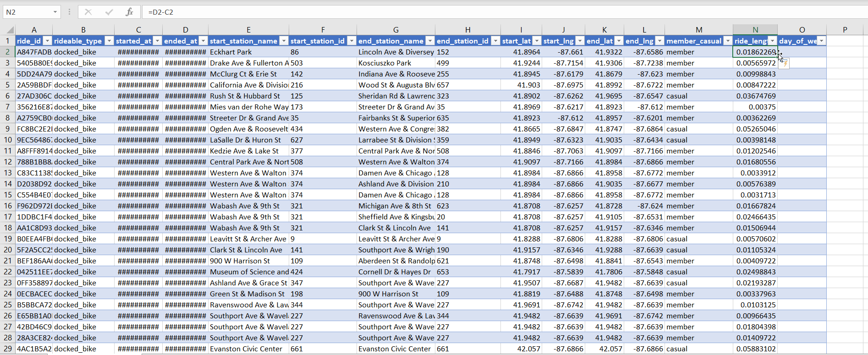Open the start_lat filter dropdown
Screen dimensions: 868x355
point(537,41)
